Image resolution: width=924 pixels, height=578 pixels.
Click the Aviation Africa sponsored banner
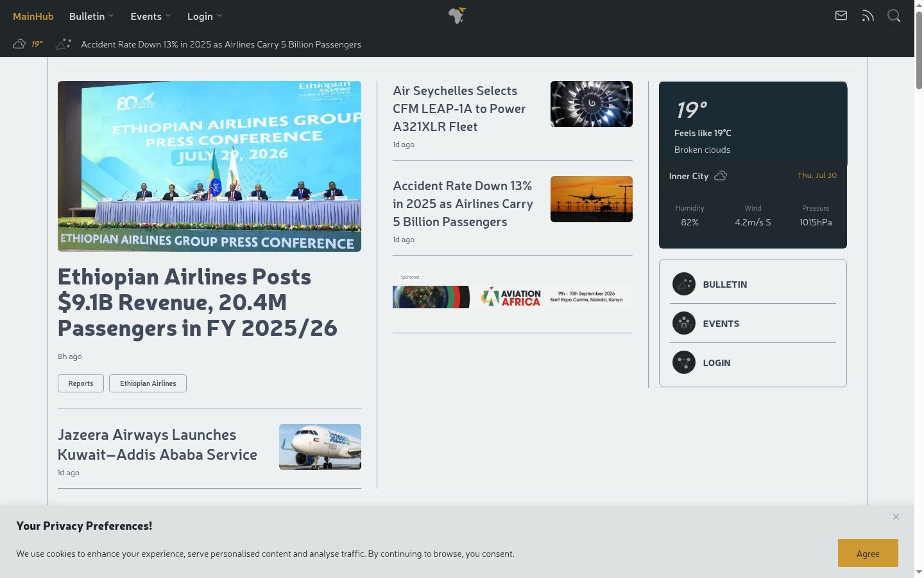point(512,297)
